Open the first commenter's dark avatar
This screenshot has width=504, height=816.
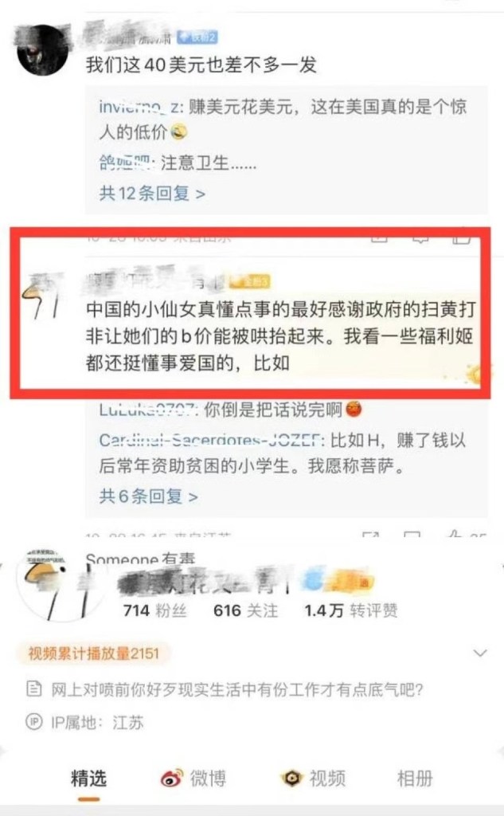42,50
